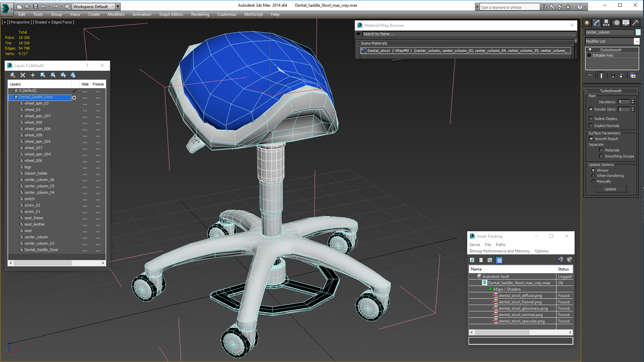Remove modifier from the stack icon
This screenshot has width=644, height=362.
[621, 76]
